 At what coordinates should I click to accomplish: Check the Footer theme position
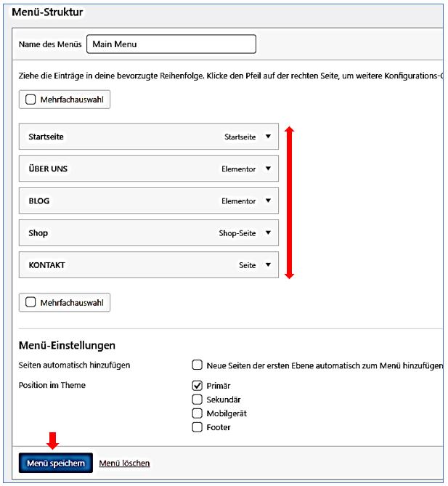(197, 427)
